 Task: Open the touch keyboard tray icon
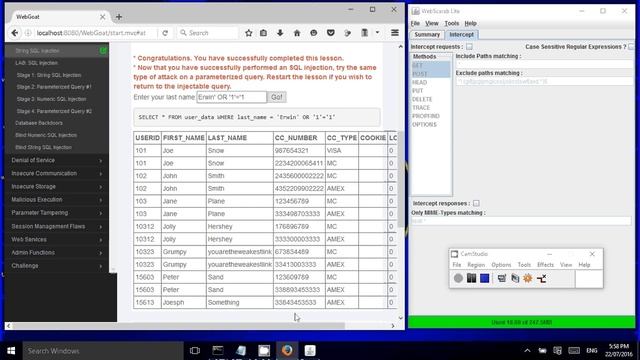point(574,351)
